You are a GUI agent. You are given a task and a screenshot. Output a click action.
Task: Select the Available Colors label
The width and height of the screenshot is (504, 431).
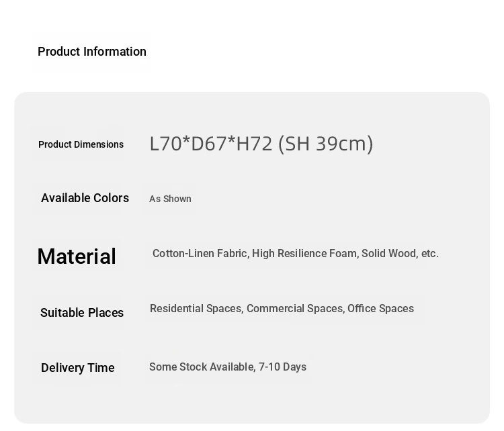[85, 198]
